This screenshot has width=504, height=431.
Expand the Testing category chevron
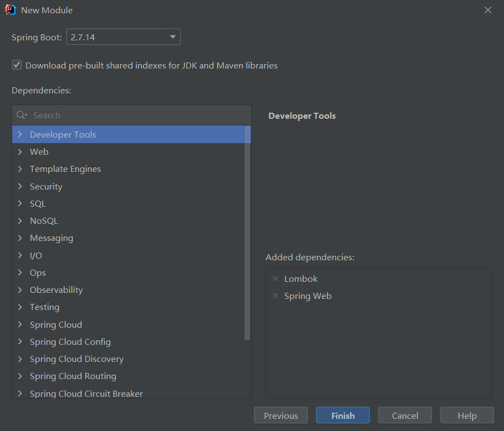tap(20, 307)
